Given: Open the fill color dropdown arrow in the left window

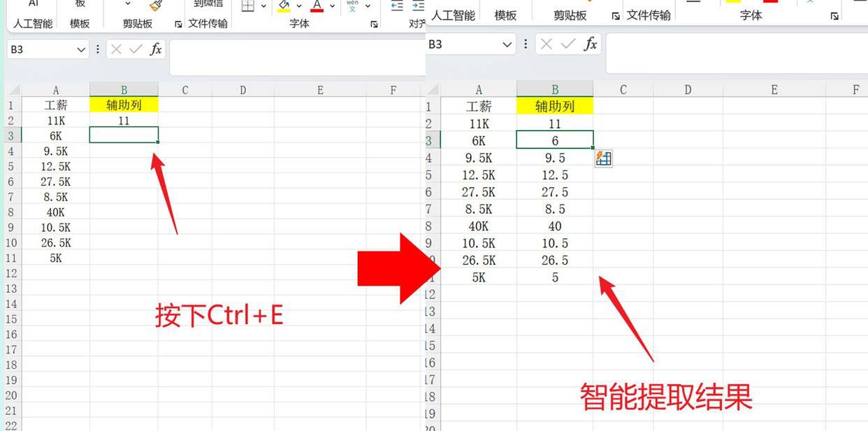Looking at the screenshot, I should (x=298, y=6).
